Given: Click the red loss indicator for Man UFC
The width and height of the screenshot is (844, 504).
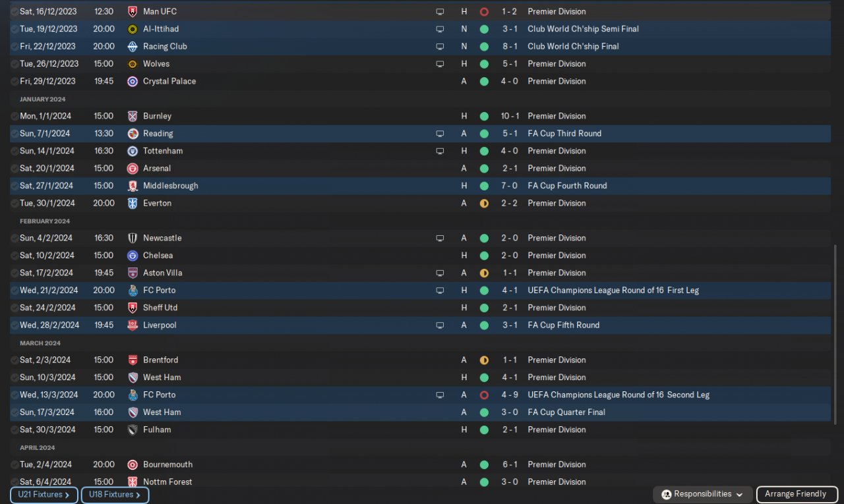Looking at the screenshot, I should click(484, 12).
